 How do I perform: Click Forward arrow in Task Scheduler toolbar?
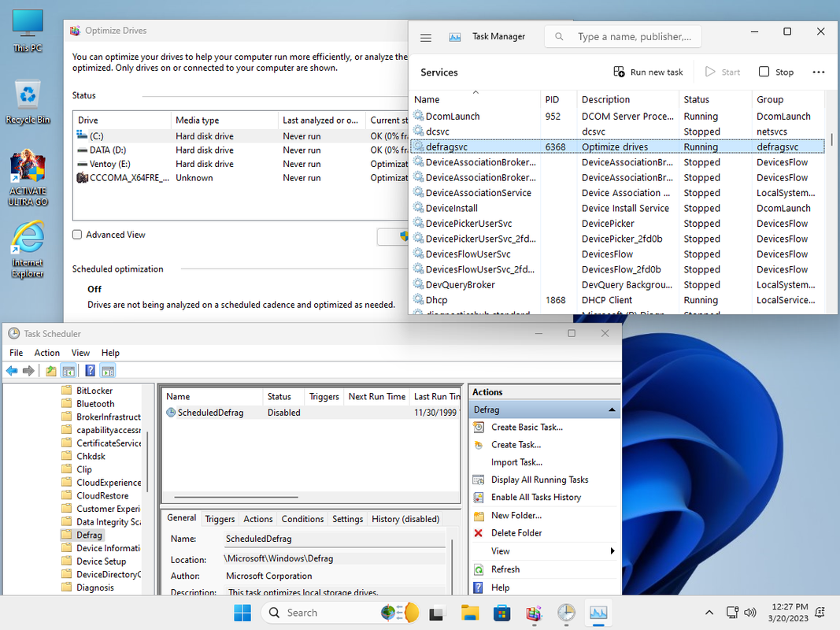click(28, 371)
